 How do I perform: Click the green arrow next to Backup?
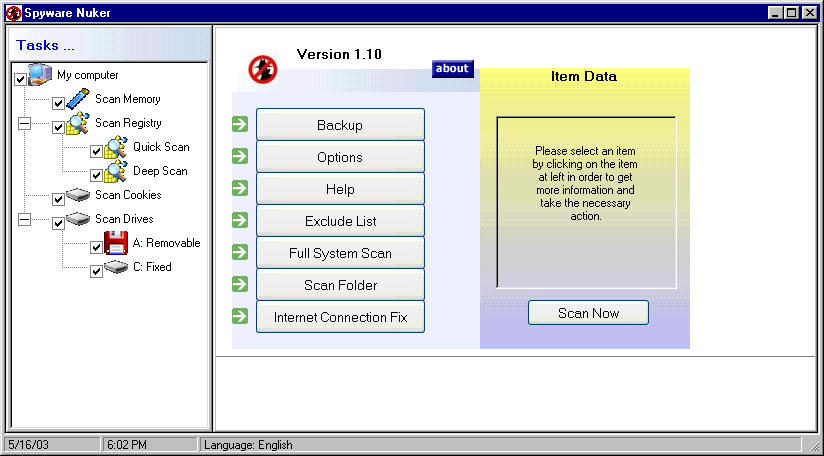tap(240, 125)
